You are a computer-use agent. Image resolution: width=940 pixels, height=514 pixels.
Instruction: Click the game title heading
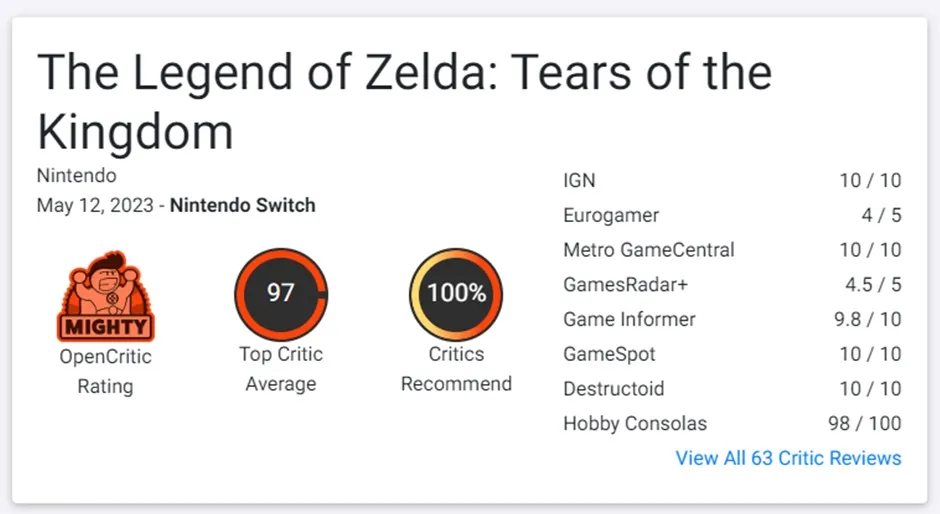[x=404, y=102]
